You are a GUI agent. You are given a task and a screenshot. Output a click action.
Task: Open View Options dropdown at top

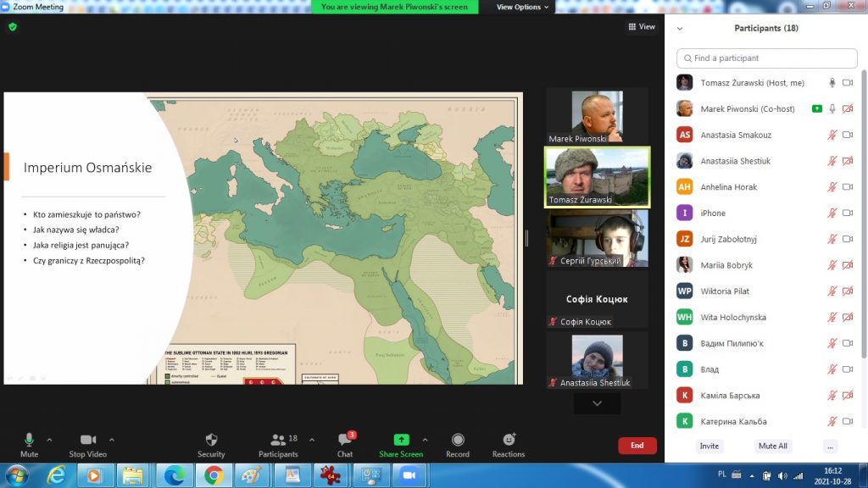coord(522,7)
